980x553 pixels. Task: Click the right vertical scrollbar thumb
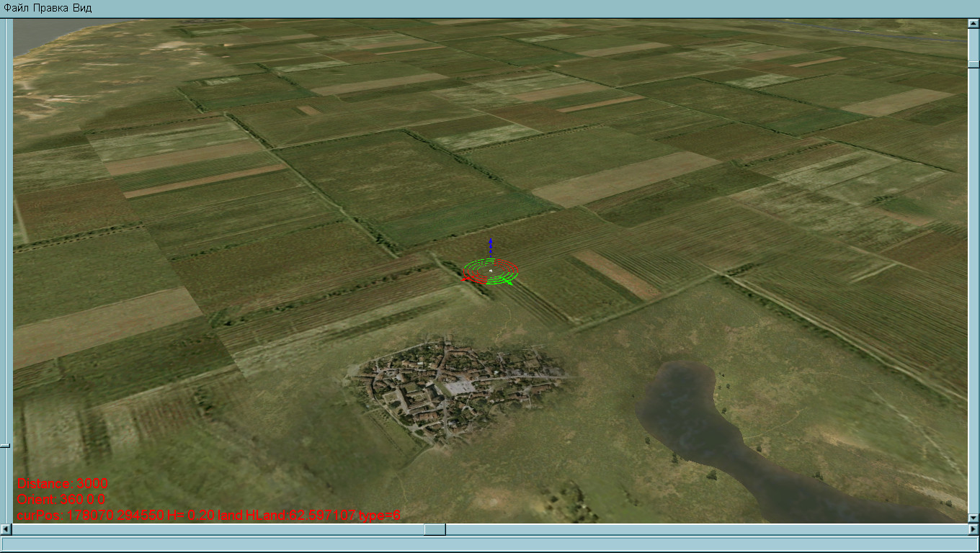click(973, 65)
